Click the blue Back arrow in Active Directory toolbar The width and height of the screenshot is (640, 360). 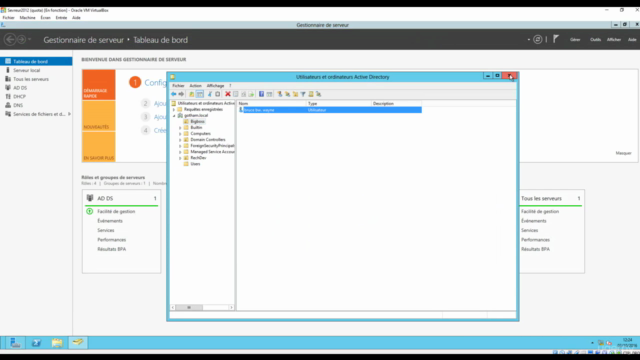[173, 94]
